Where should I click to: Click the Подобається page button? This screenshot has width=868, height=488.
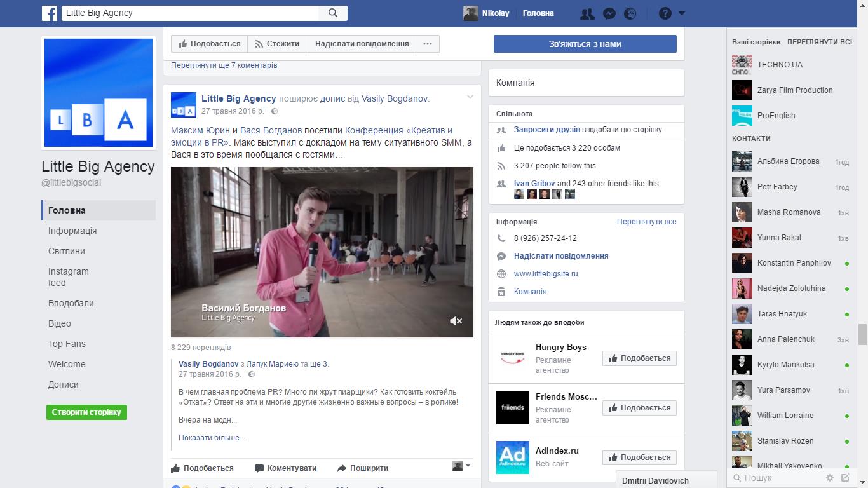tap(209, 44)
